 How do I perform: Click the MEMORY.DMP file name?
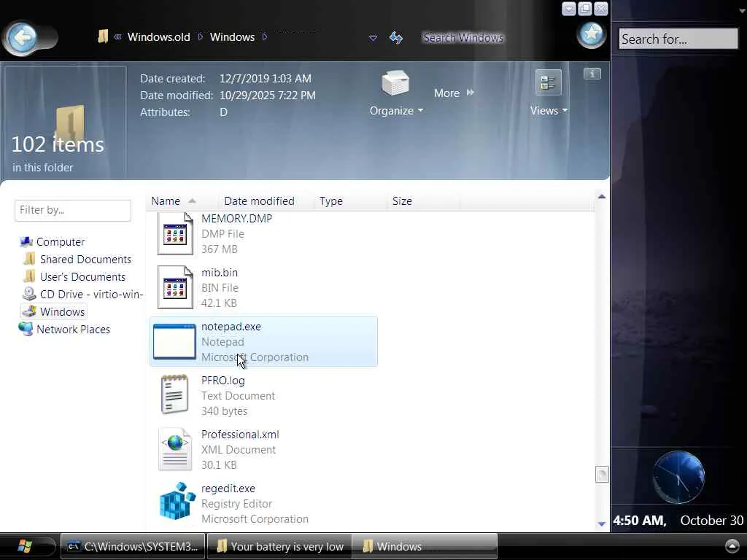(x=237, y=219)
